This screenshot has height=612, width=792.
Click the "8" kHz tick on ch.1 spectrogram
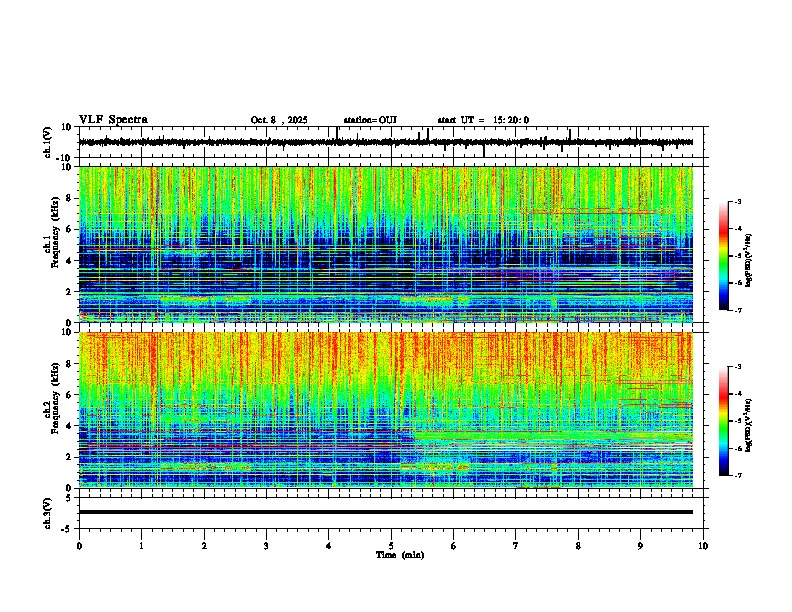pyautogui.click(x=69, y=198)
